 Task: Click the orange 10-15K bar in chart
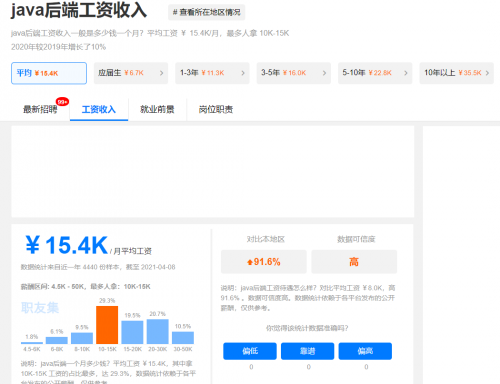coord(107,325)
